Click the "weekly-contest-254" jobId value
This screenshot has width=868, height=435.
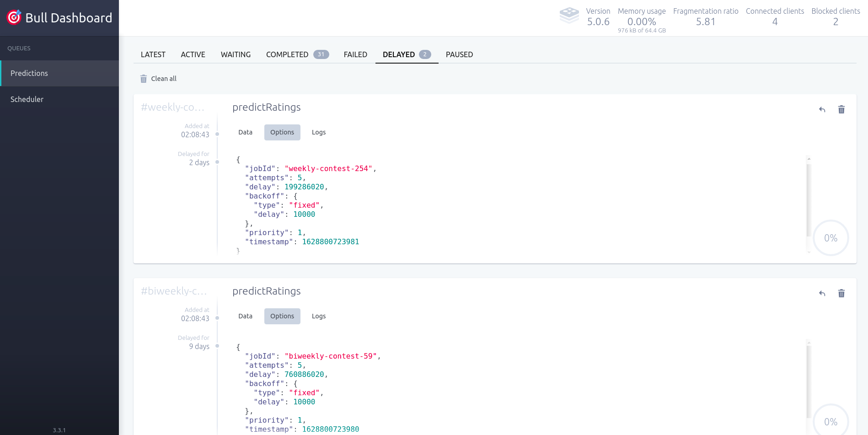point(328,169)
